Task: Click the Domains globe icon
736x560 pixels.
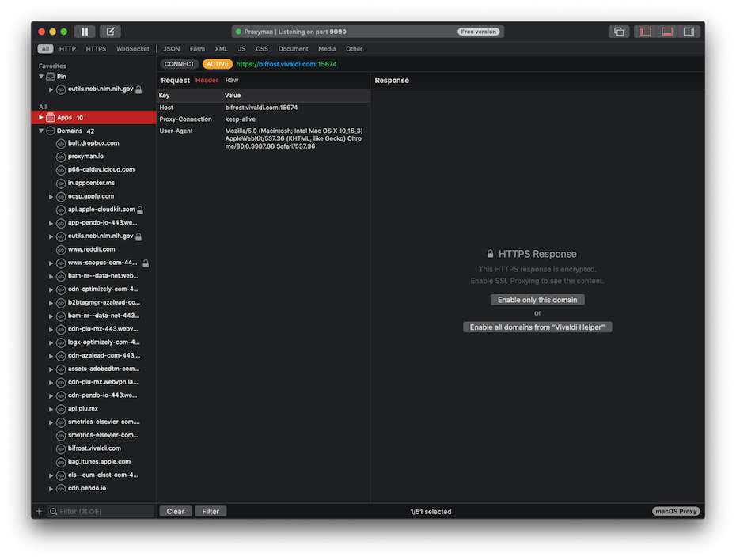Action: coord(50,131)
